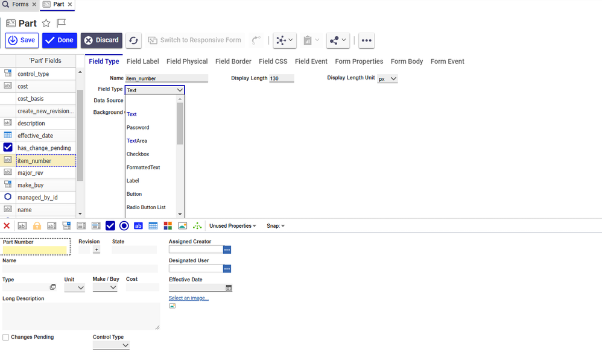
Task: Add a text field from the toolbar
Action: 22,226
